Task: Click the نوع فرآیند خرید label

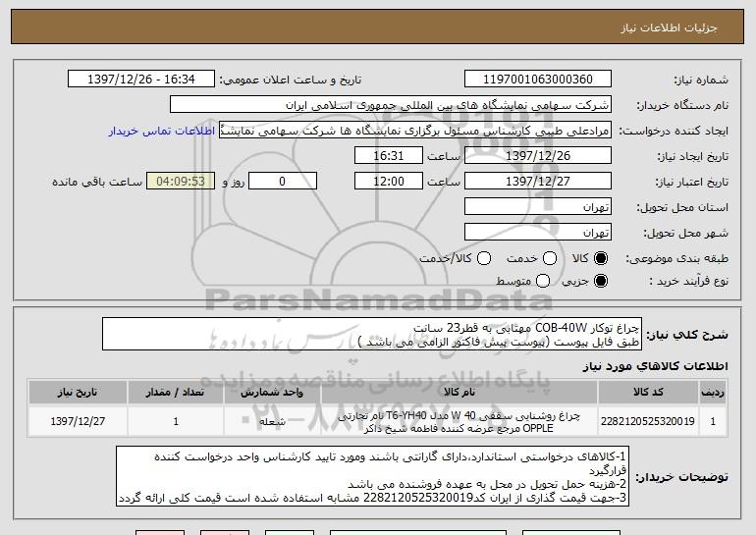Action: [x=688, y=281]
